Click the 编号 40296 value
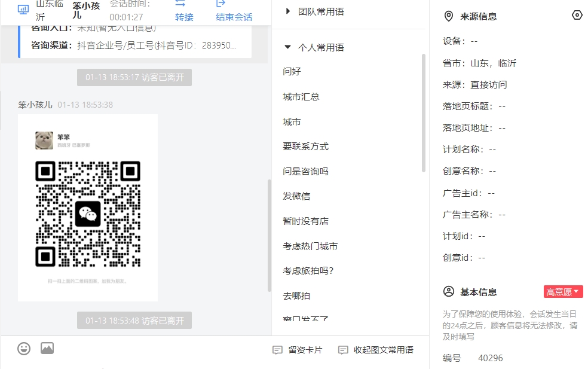 (x=490, y=358)
